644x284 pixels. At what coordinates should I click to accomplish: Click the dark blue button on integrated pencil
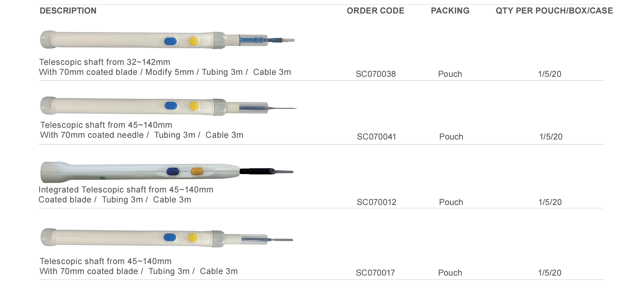click(173, 172)
